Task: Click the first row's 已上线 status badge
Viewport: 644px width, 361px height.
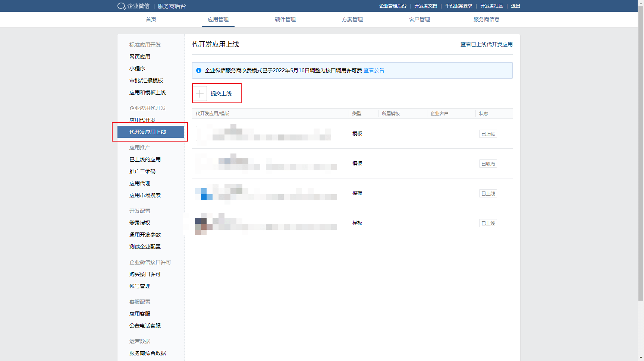Action: pos(488,134)
